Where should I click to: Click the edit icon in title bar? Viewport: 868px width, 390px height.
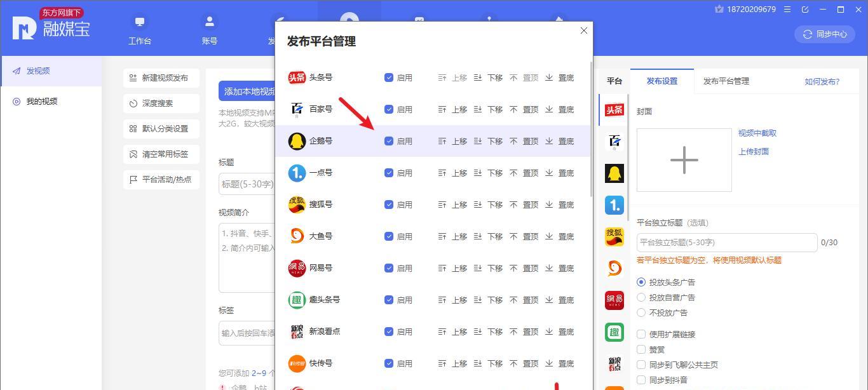pos(805,10)
